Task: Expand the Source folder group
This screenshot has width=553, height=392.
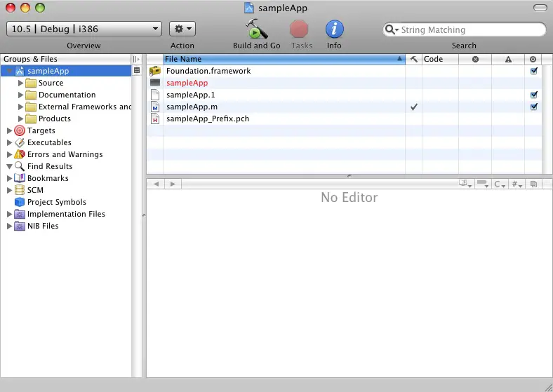Action: point(20,83)
